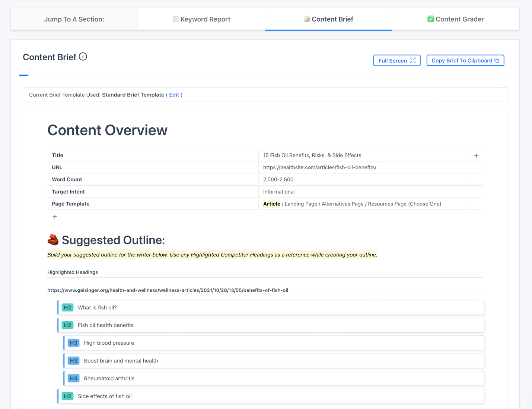This screenshot has height=409, width=532.
Task: Click the info icon beside Content Brief
Action: pyautogui.click(x=83, y=57)
